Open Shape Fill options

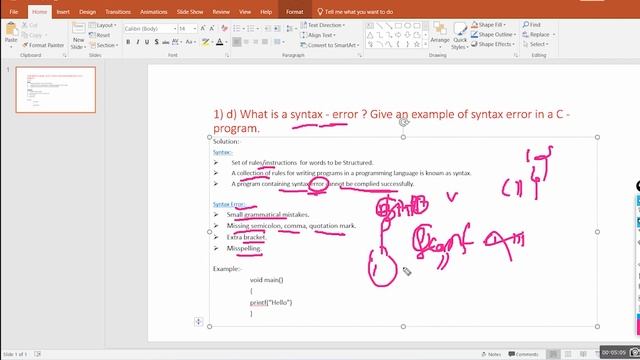[488, 25]
